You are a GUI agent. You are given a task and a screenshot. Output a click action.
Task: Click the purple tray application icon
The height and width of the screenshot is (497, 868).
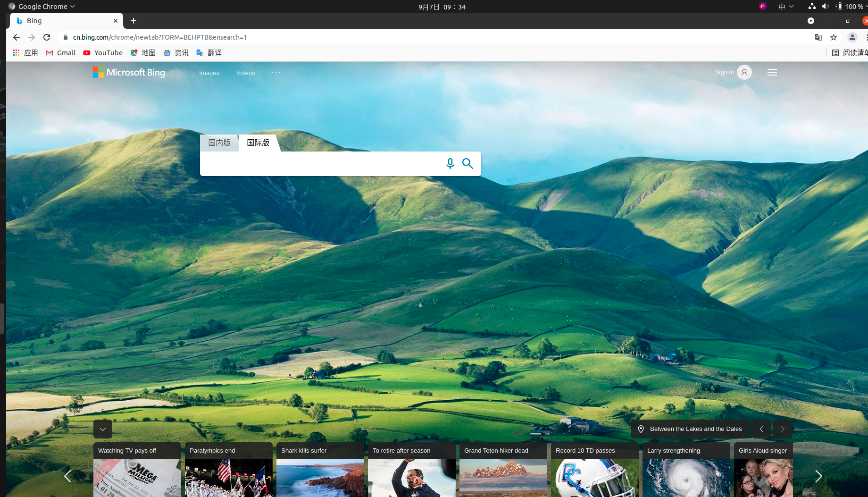(763, 6)
